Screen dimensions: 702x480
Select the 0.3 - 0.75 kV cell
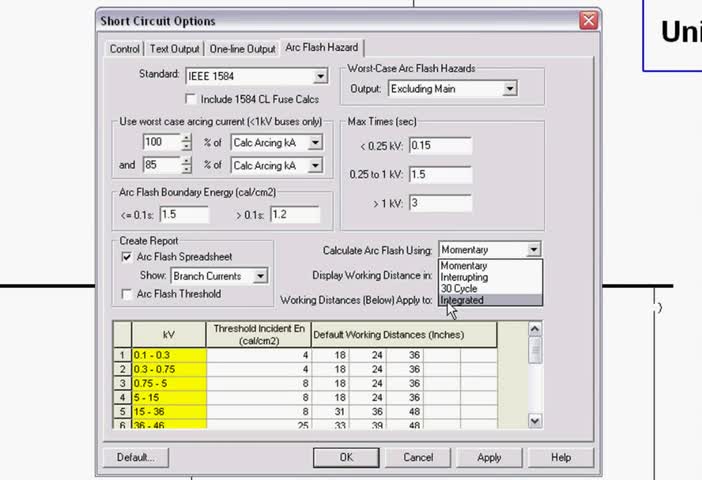[169, 369]
